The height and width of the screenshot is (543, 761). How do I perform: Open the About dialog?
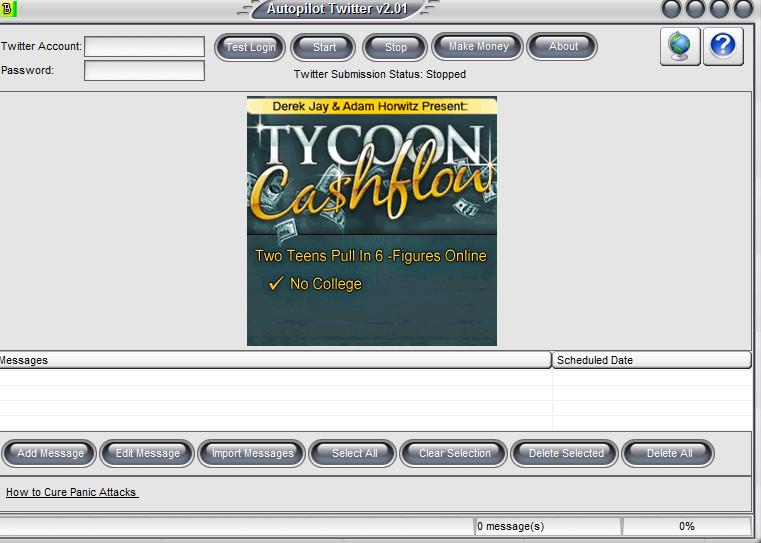pos(562,46)
